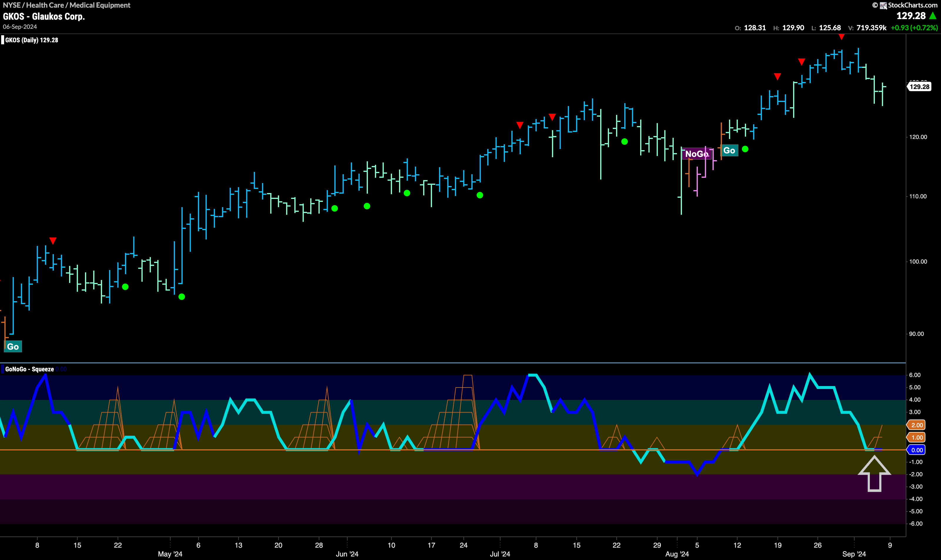Viewport: 941px width, 560px height.
Task: Click the 120.00 price axis label
Action: [918, 137]
